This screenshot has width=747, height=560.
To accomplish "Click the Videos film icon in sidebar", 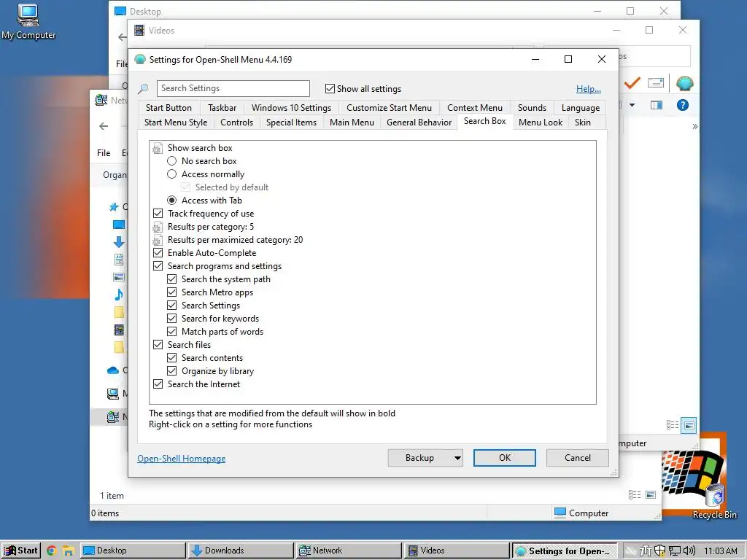I will pos(119,330).
